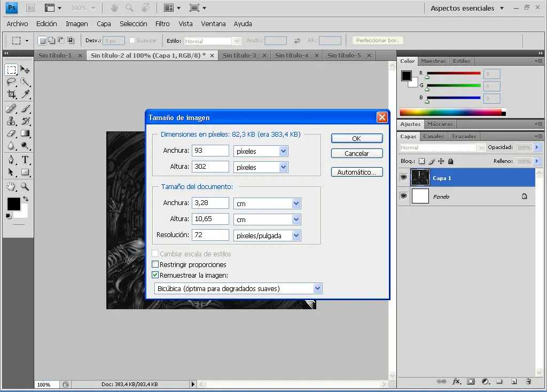The image size is (547, 392).
Task: Choose add to selection mode
Action: tap(51, 41)
